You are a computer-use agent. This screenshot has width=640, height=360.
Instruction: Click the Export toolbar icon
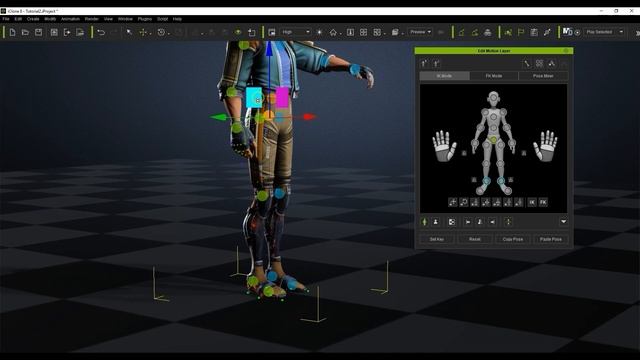pos(67,32)
